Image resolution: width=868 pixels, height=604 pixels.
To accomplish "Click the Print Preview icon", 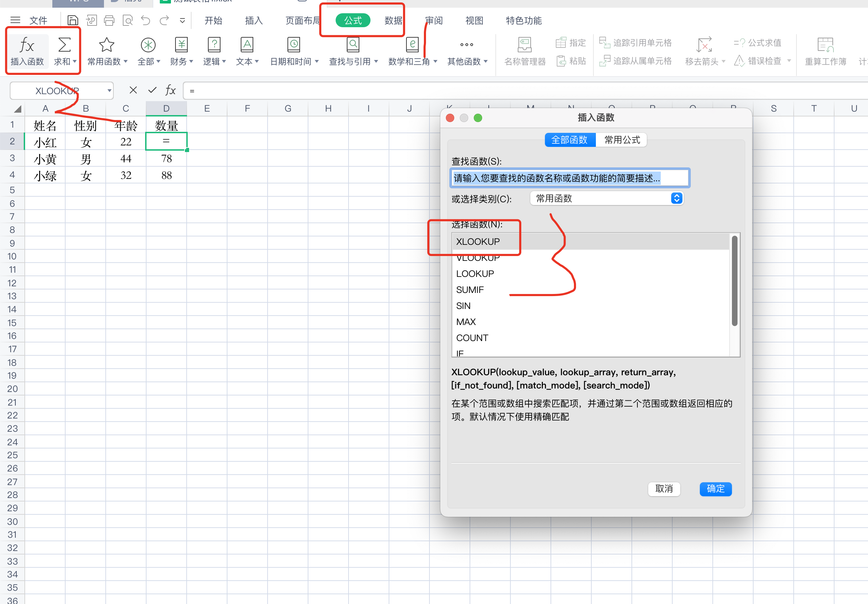I will 128,21.
